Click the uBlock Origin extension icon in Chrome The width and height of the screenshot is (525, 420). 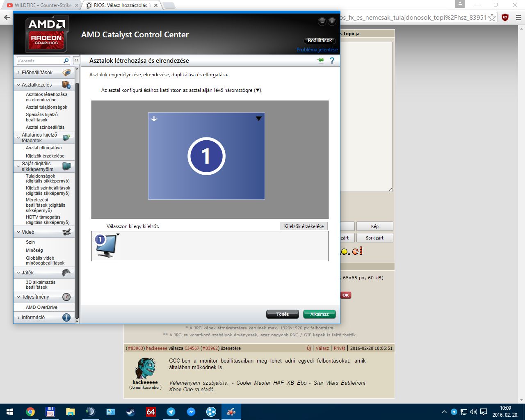point(505,17)
